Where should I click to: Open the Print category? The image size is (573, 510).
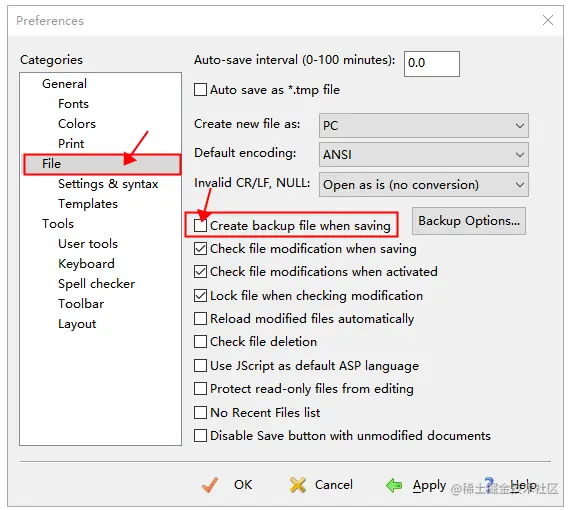[71, 144]
